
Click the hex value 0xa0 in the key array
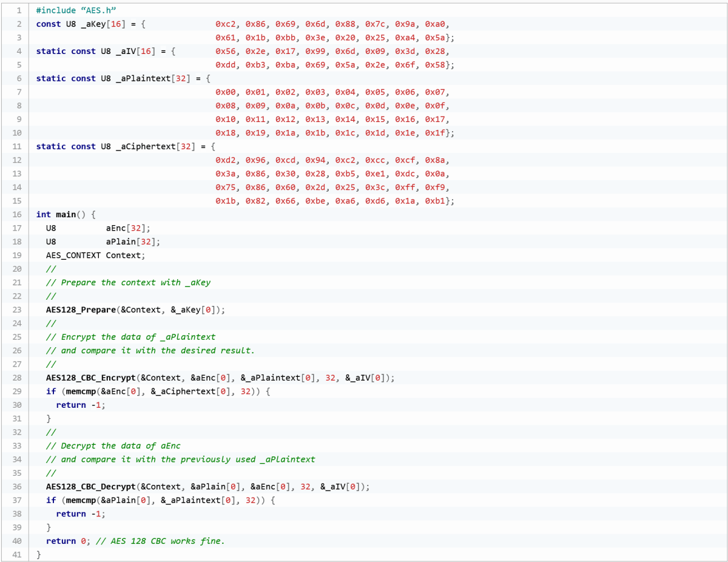pyautogui.click(x=435, y=24)
